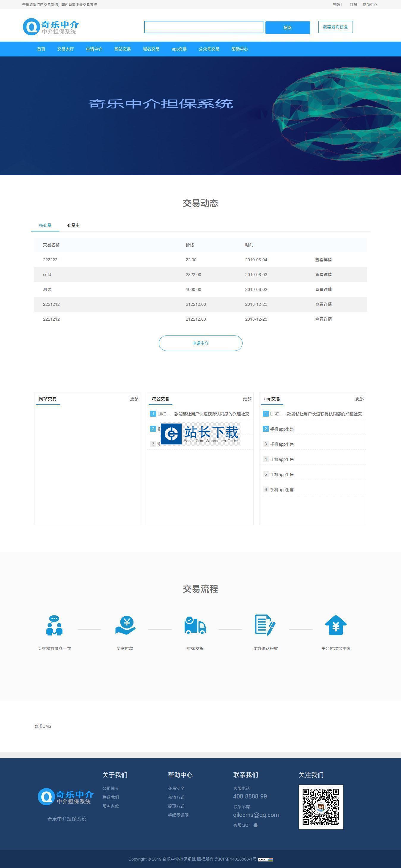This screenshot has width=401, height=868.
Task: Open 域名交易 in the navigation bar
Action: point(151,49)
